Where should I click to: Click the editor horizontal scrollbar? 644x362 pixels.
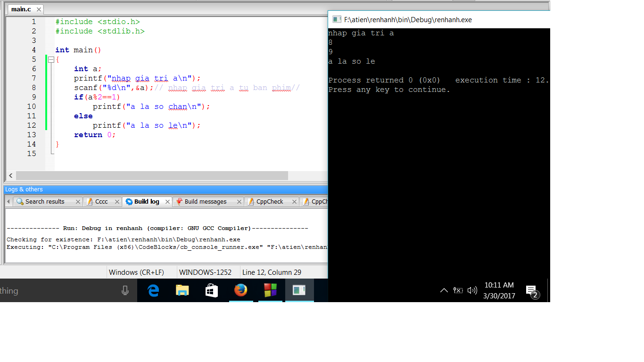coord(152,176)
